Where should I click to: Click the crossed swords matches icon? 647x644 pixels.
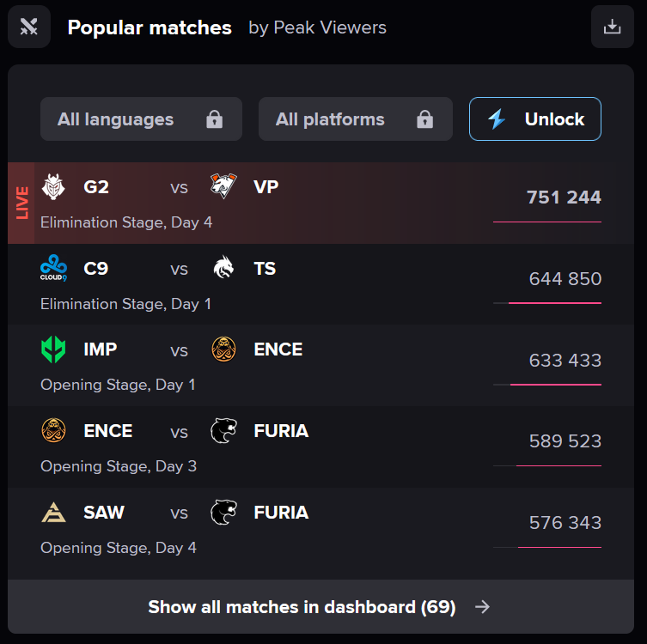[x=29, y=27]
